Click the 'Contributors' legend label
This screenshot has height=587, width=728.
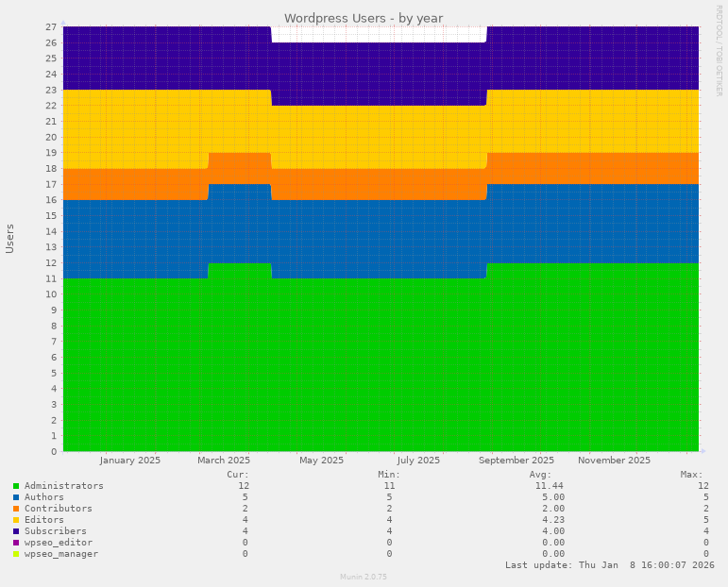coord(59,509)
